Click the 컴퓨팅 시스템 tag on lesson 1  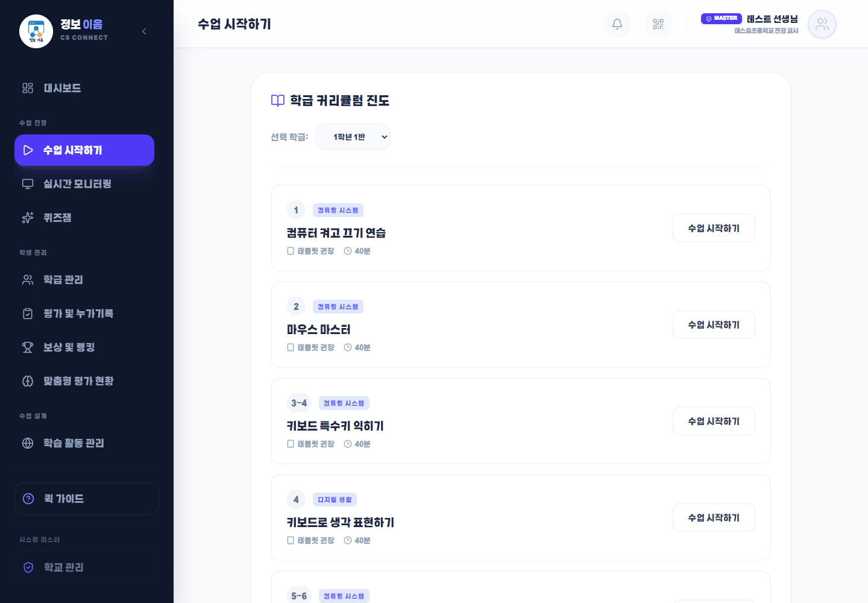click(338, 210)
